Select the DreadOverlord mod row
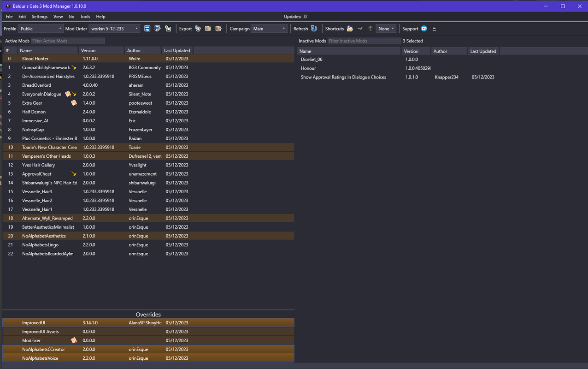 point(148,85)
